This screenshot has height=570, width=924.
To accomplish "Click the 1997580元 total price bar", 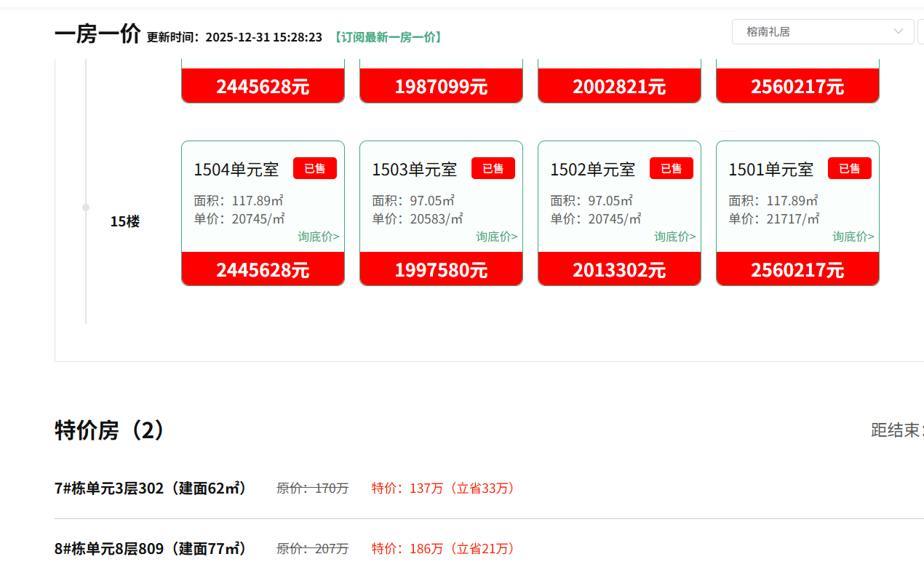I will click(441, 269).
